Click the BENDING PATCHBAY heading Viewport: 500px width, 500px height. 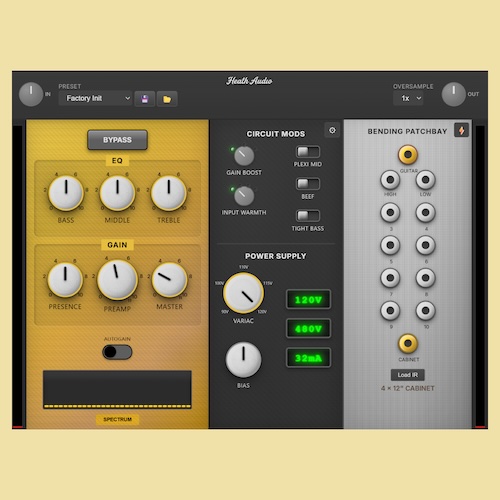click(x=407, y=131)
